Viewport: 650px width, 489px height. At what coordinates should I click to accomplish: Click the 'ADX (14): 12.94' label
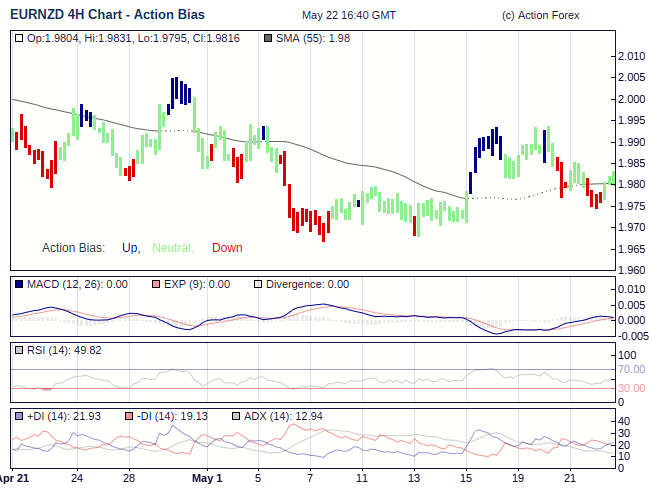click(x=283, y=416)
